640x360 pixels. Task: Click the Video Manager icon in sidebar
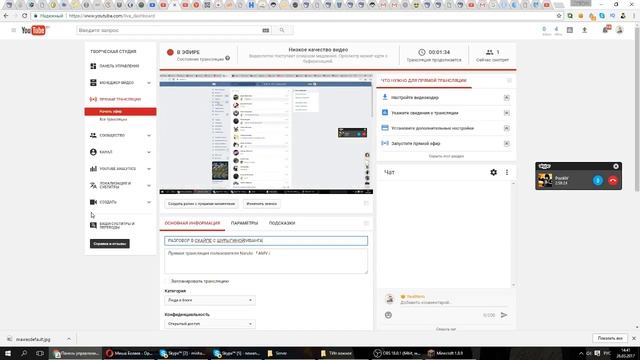tap(93, 82)
